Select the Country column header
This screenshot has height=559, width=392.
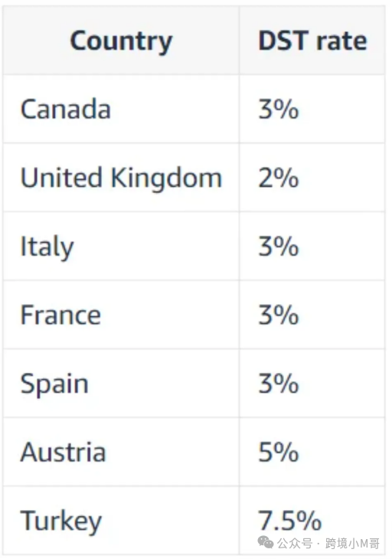pyautogui.click(x=121, y=41)
